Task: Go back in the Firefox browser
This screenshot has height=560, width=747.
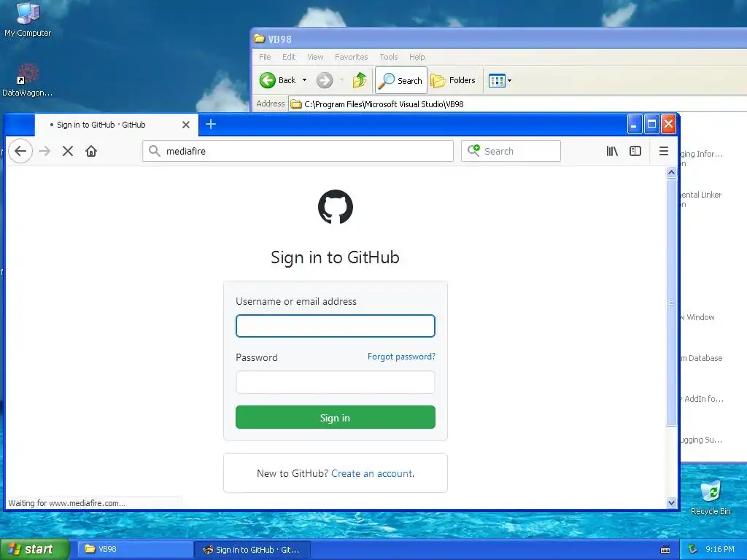Action: click(x=20, y=151)
